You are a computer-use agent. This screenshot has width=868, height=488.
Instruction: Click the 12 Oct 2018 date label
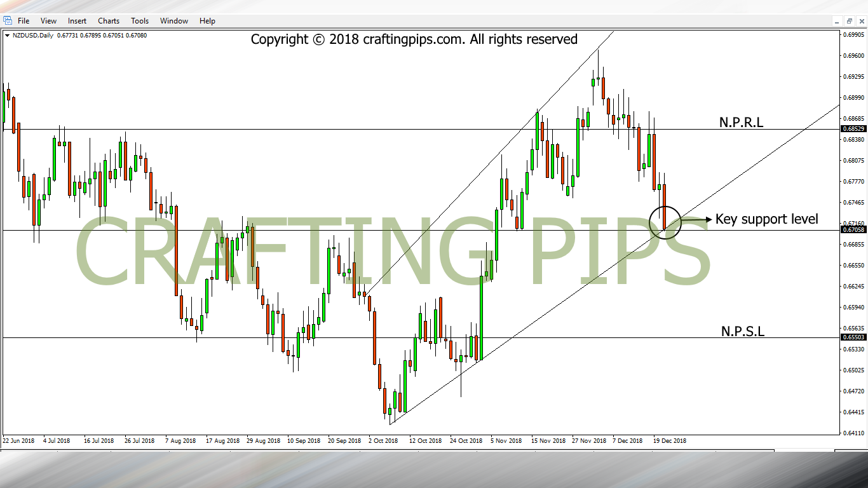[x=426, y=440]
